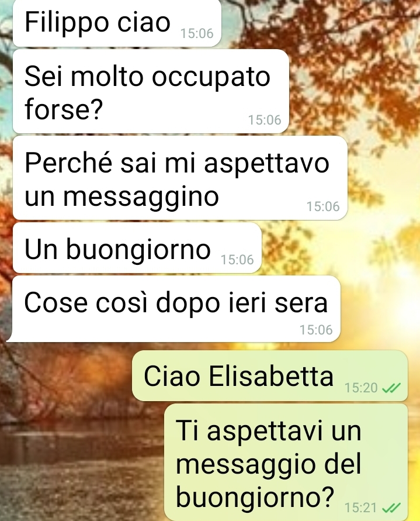
Task: Click the 15:20 timestamp on 'Ciao Elisabetta'
Action: pyautogui.click(x=361, y=388)
